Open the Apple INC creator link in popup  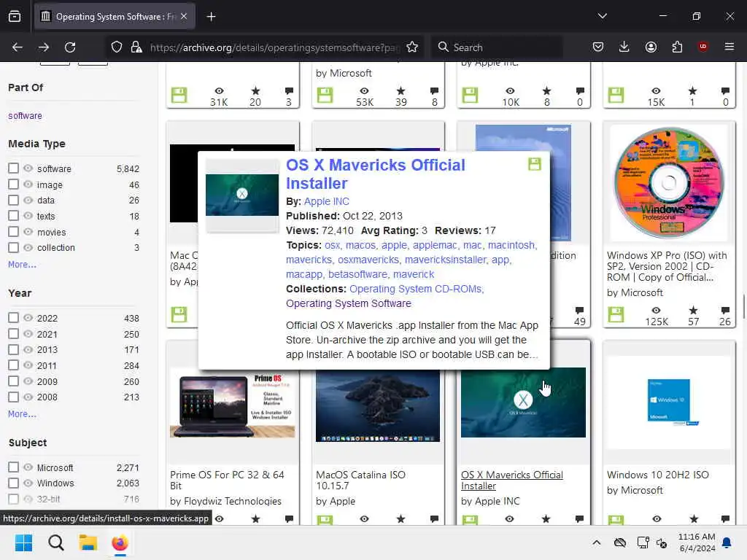pyautogui.click(x=326, y=201)
